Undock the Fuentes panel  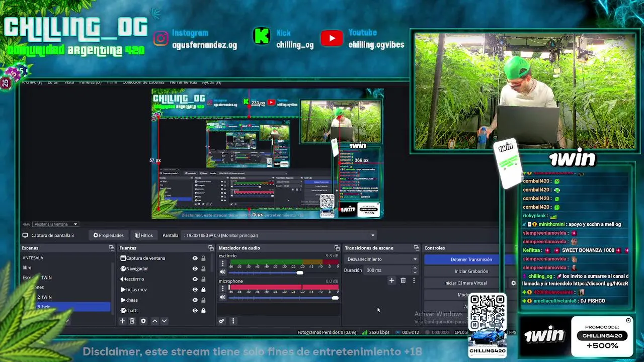[211, 248]
